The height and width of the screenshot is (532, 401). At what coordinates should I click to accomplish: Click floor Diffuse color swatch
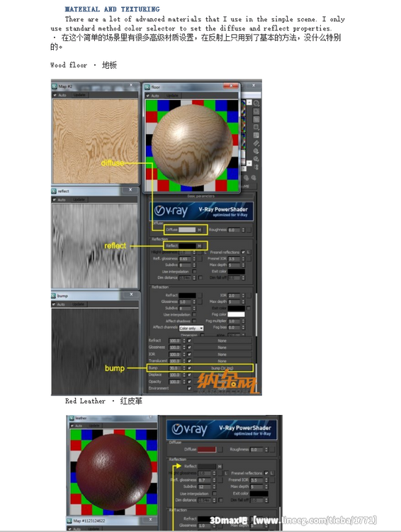pyautogui.click(x=187, y=230)
